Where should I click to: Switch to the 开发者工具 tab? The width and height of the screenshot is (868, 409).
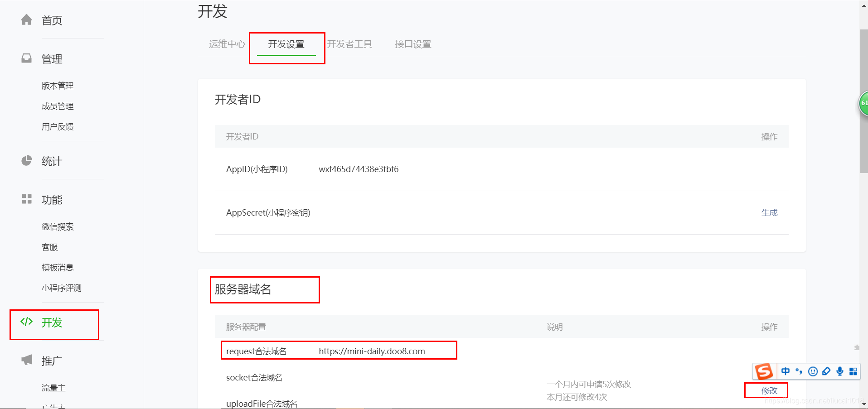click(x=350, y=44)
